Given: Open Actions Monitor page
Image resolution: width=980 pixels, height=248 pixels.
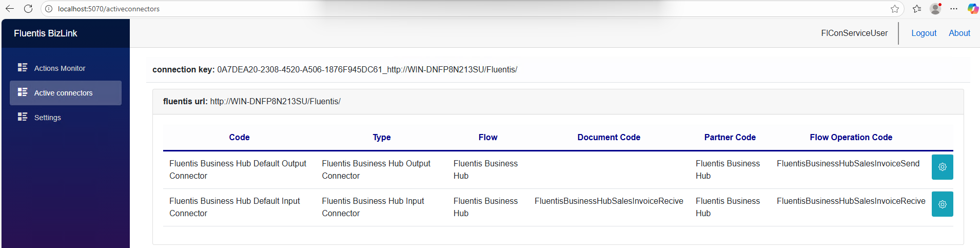Looking at the screenshot, I should point(60,68).
